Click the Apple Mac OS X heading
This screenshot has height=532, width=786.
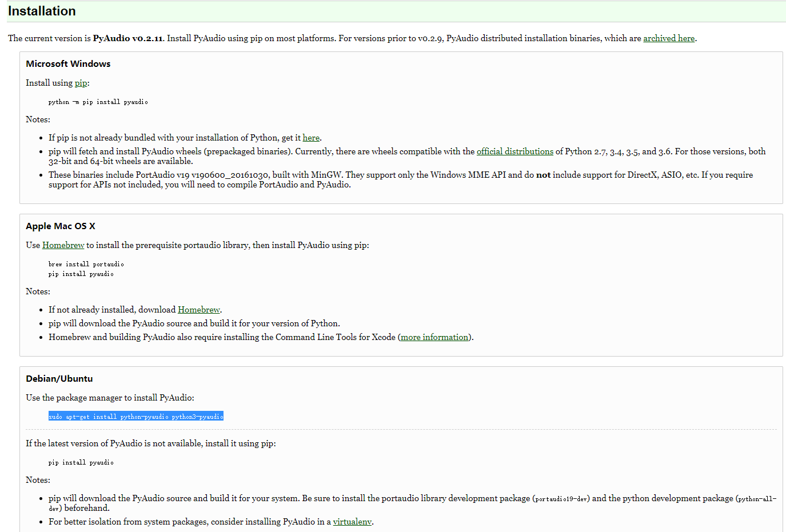pos(61,226)
